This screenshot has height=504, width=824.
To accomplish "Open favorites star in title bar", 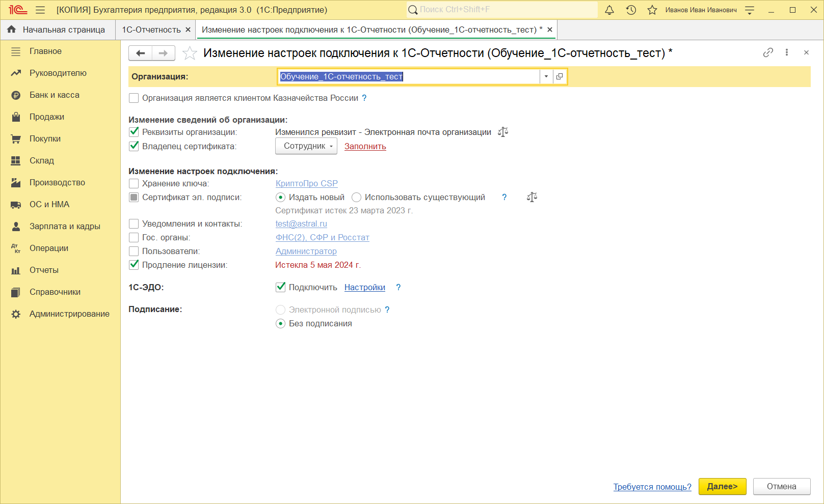I will (652, 10).
